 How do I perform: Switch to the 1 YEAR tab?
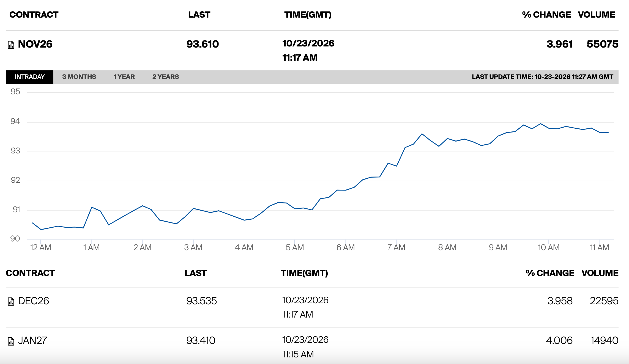coord(124,77)
